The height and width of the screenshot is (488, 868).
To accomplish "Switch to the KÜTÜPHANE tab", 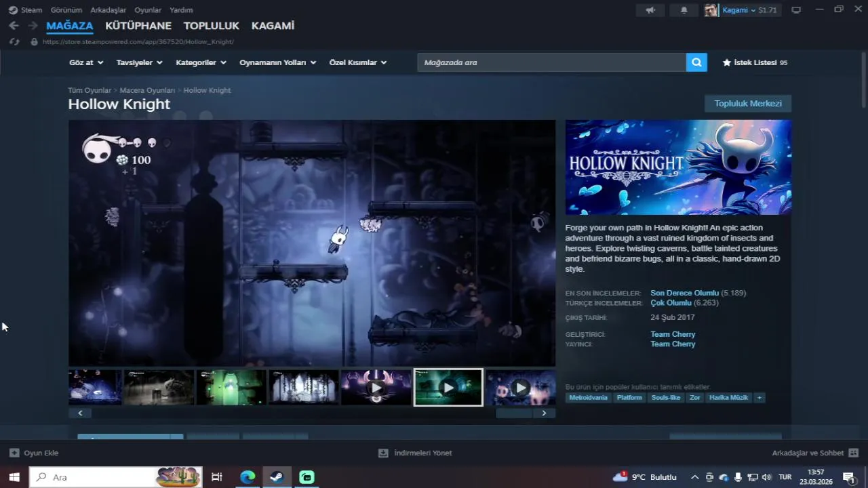I will tap(138, 26).
